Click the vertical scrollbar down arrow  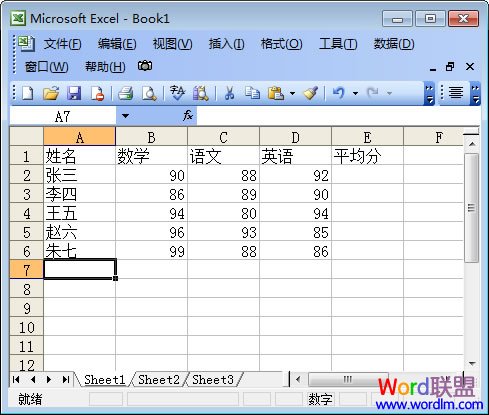click(x=472, y=364)
